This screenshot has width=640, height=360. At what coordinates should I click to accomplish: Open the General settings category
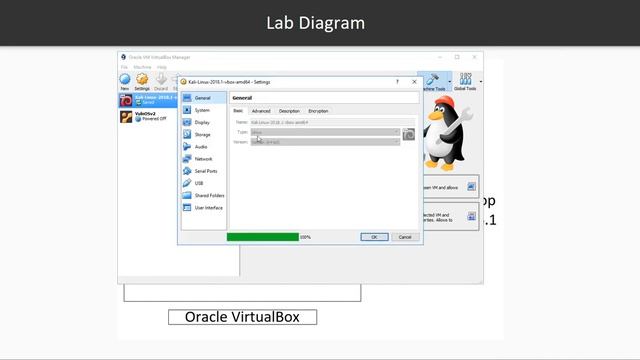click(x=203, y=98)
